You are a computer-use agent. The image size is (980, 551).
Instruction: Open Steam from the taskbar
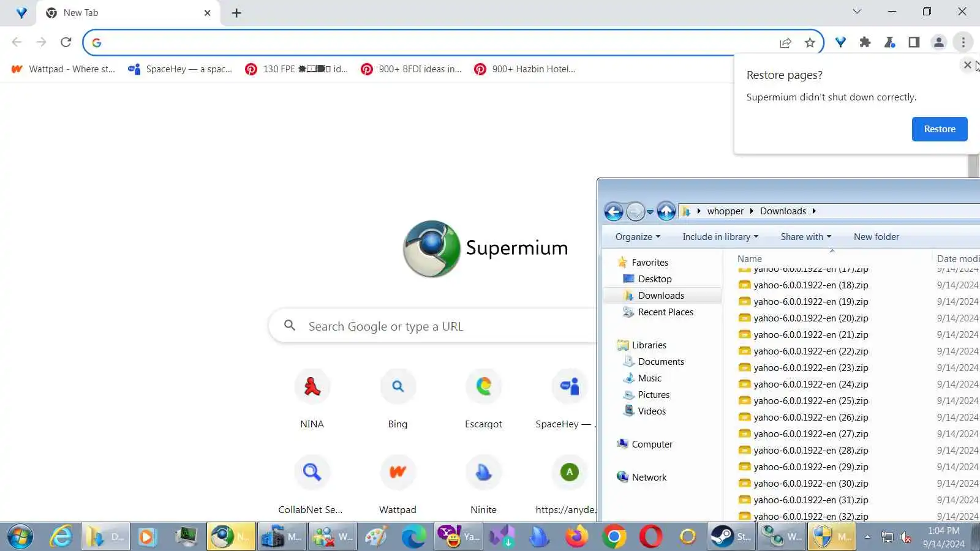pyautogui.click(x=731, y=537)
